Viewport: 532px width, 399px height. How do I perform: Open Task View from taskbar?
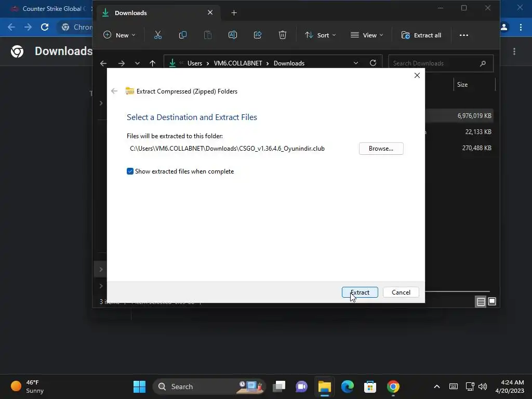pos(279,387)
